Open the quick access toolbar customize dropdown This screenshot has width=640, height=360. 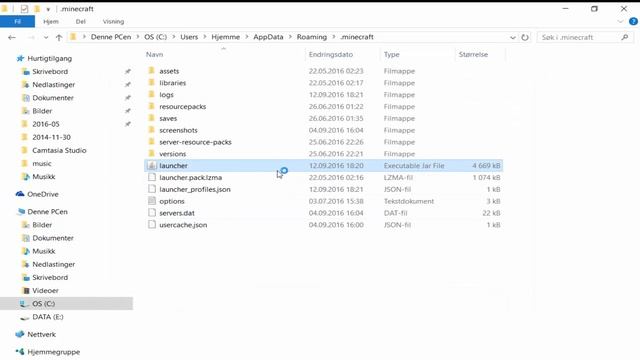[48, 9]
